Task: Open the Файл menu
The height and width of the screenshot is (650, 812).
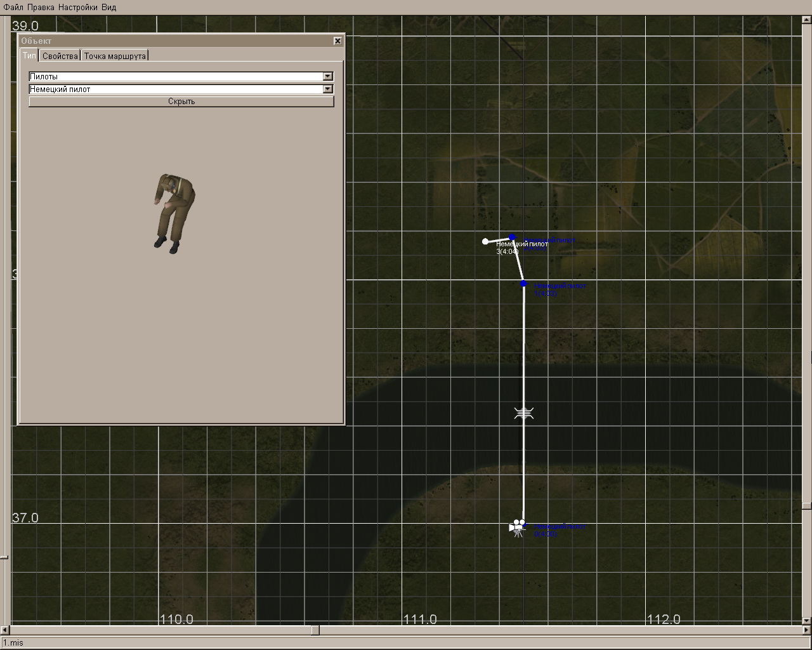Action: coord(13,7)
